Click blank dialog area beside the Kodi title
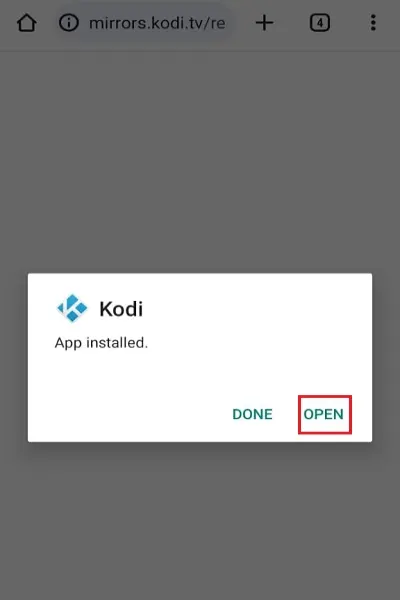This screenshot has height=600, width=400. pyautogui.click(x=256, y=309)
